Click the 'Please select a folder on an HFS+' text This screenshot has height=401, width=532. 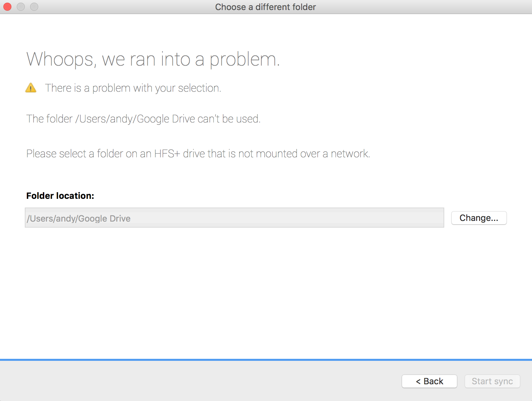(198, 154)
